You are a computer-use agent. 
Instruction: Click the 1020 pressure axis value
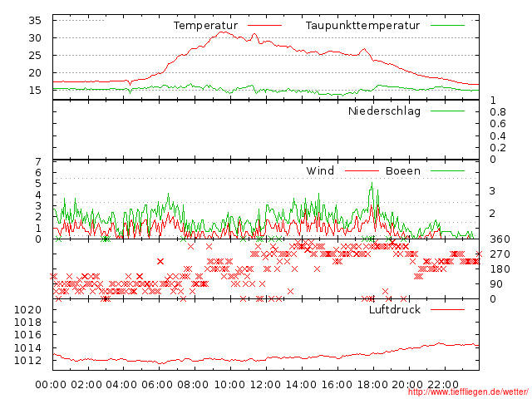(27, 310)
